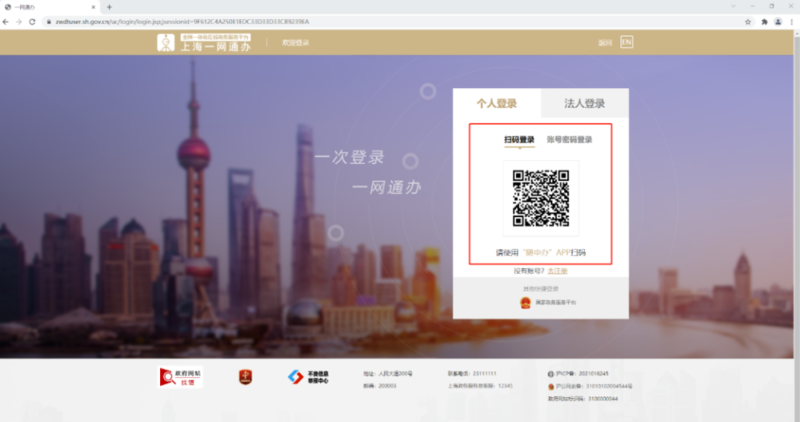
Task: Click the 返回 link in the header
Action: pyautogui.click(x=605, y=43)
